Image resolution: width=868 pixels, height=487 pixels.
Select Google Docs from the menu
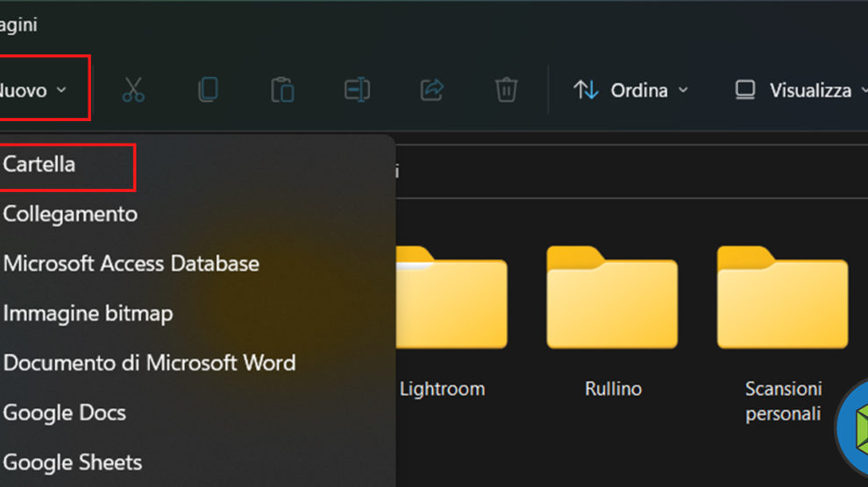coord(64,413)
